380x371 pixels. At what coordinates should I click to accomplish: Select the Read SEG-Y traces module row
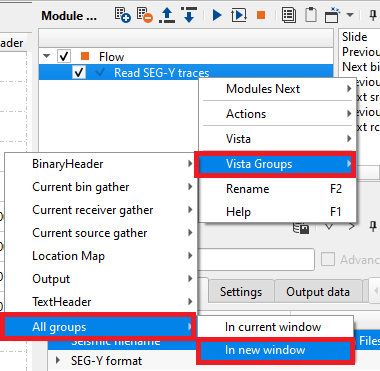pyautogui.click(x=186, y=72)
